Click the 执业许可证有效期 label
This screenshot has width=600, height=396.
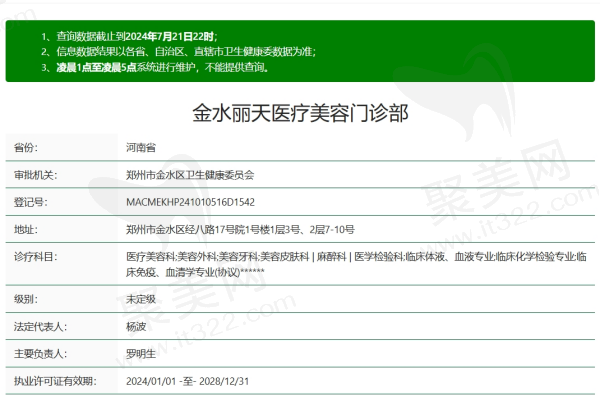click(x=55, y=381)
